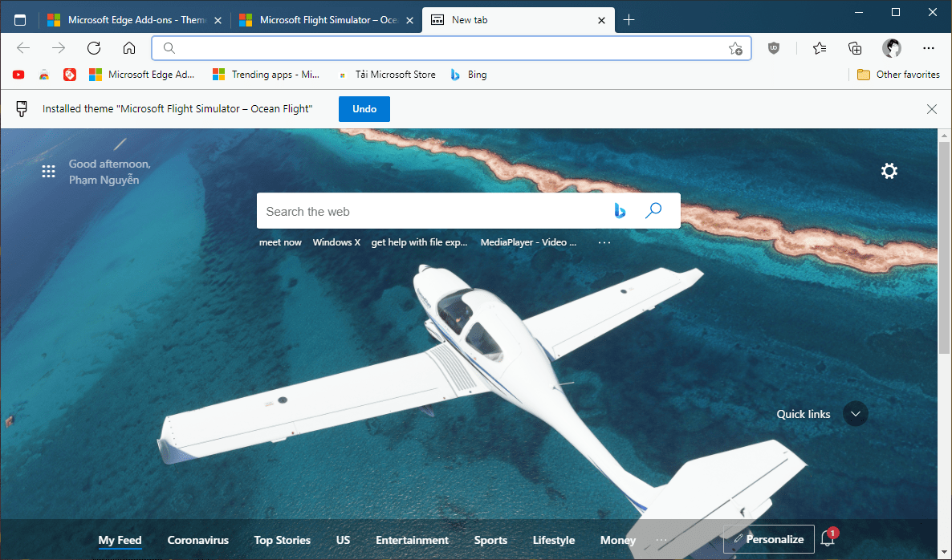The height and width of the screenshot is (560, 952).
Task: Open the profile avatar menu
Action: [x=891, y=48]
